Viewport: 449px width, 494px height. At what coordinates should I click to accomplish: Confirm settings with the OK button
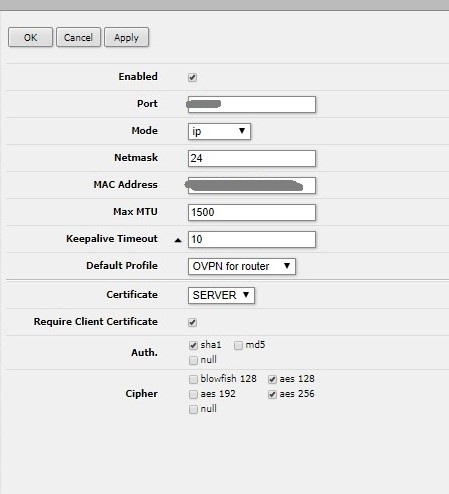[x=30, y=37]
